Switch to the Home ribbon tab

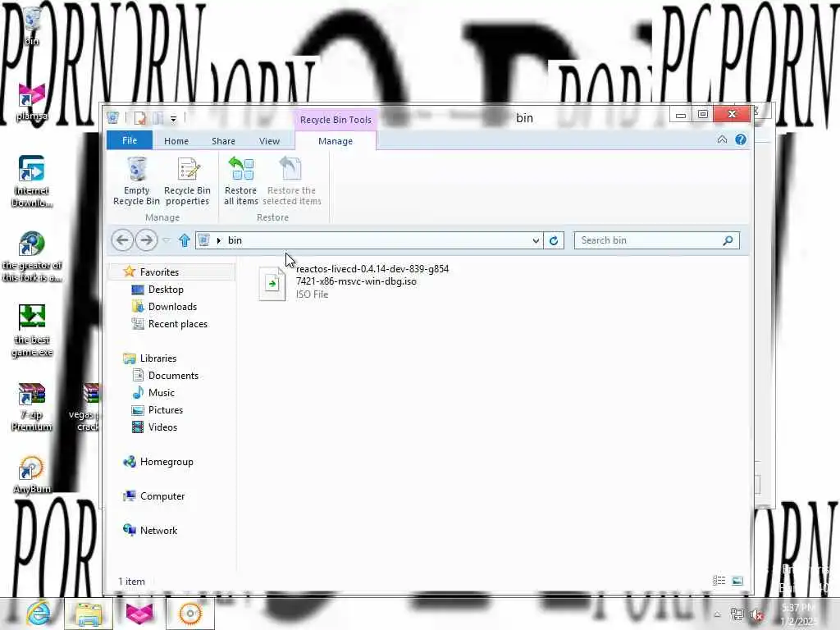pyautogui.click(x=176, y=141)
